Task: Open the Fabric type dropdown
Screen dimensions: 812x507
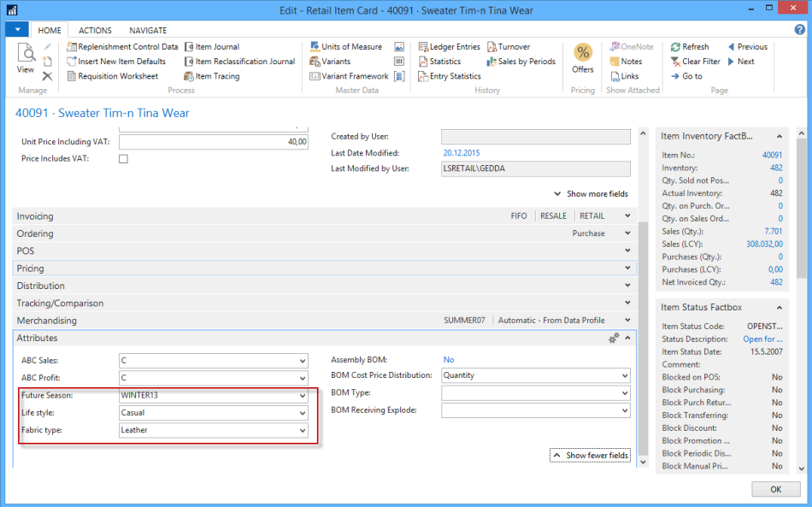Action: coord(303,431)
